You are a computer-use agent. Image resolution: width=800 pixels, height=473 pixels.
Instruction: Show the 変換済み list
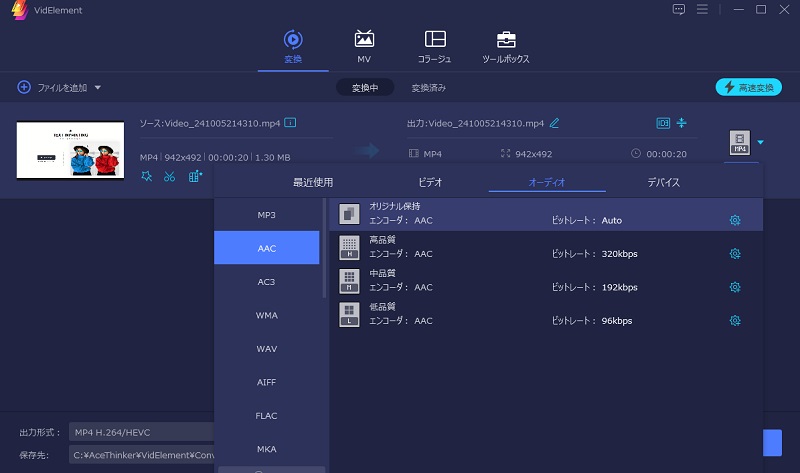click(x=429, y=88)
